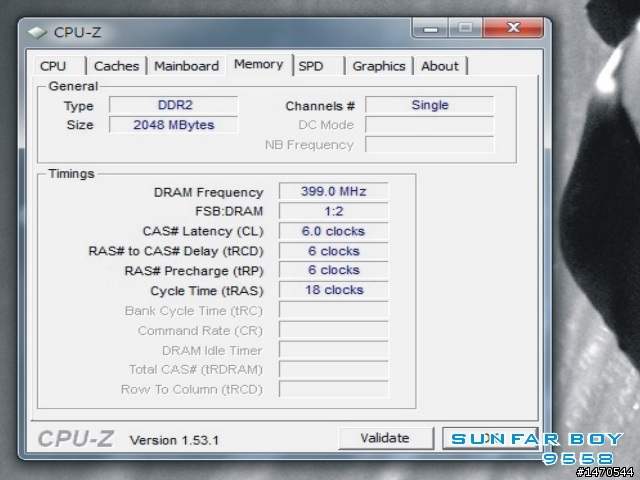Click the empty Row To Column field
Screen dimensions: 640x480
tap(333, 389)
